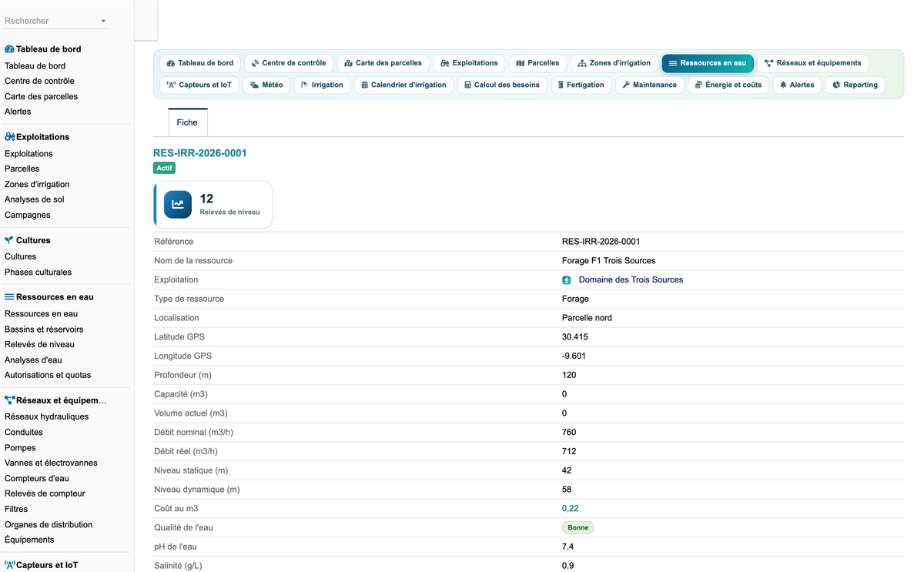
Task: Select active Ressources en eau navigation pill
Action: tap(708, 63)
